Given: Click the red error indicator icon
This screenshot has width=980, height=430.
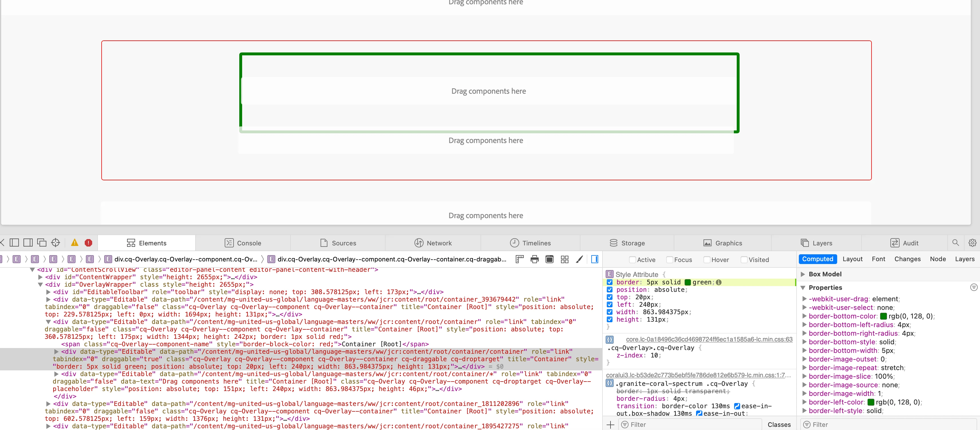Looking at the screenshot, I should 88,243.
